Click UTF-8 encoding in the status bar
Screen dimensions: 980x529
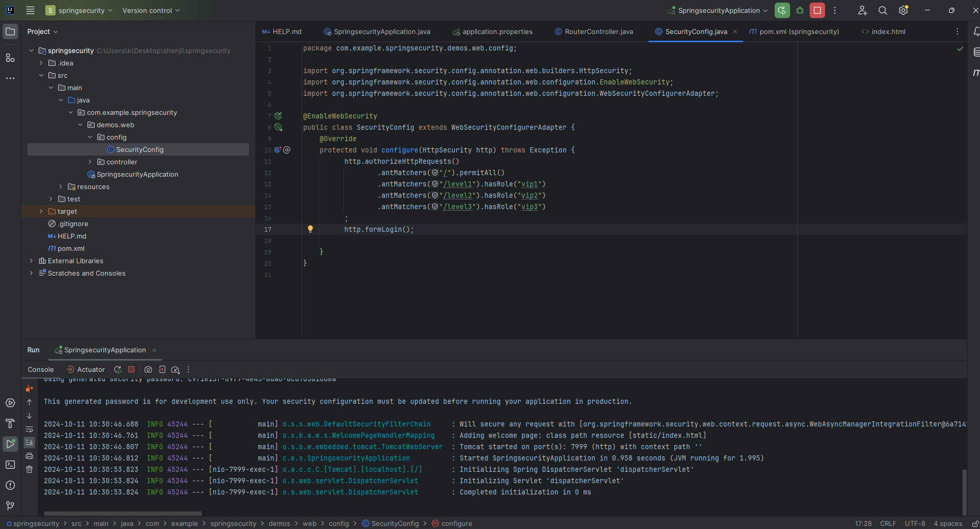pos(915,523)
